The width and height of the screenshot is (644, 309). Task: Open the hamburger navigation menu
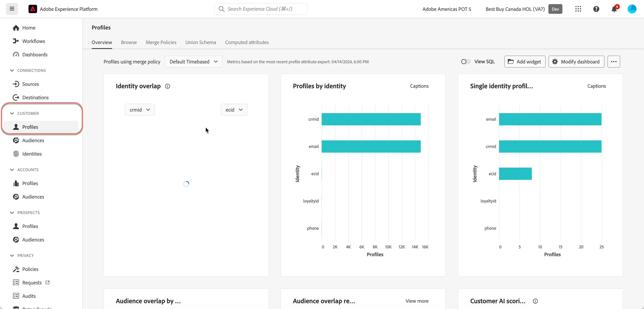click(x=12, y=9)
